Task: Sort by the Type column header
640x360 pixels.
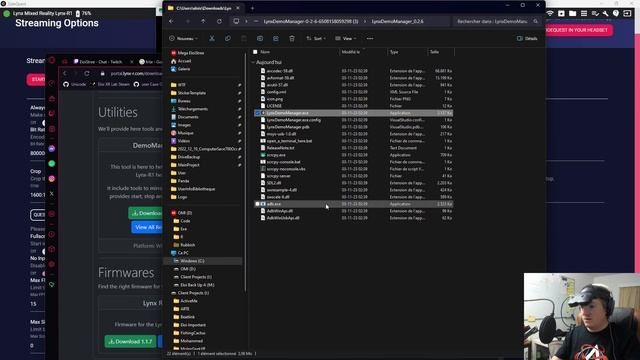Action: pyautogui.click(x=394, y=52)
